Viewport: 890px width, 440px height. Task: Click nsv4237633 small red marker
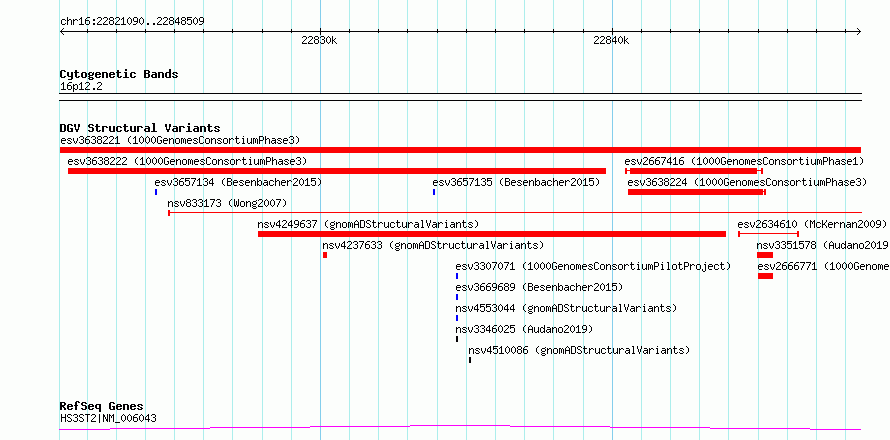[325, 255]
